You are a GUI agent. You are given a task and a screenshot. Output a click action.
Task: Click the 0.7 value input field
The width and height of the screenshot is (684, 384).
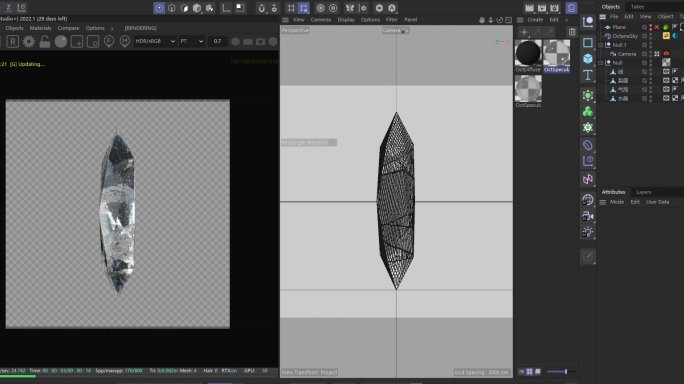217,41
